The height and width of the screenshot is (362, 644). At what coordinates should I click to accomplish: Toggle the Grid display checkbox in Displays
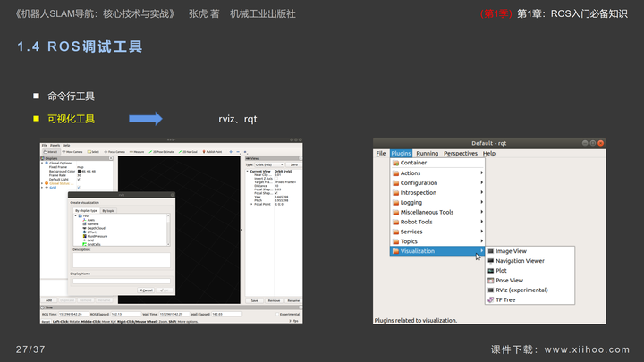point(79,188)
